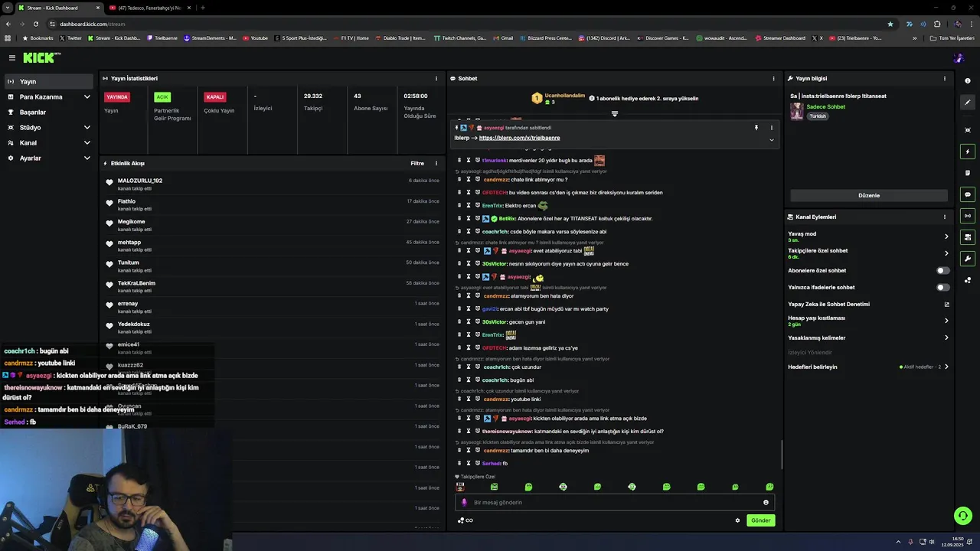Open the info icon in right sidebar

coord(968,81)
